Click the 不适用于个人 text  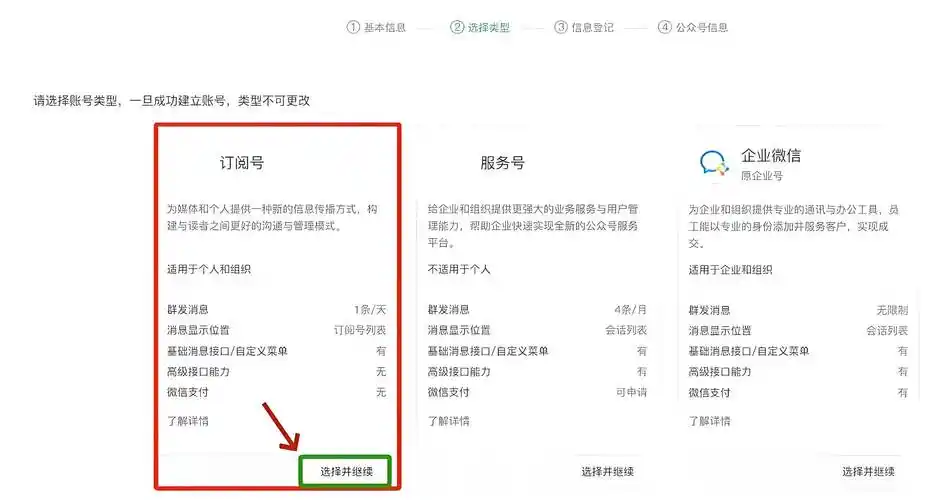coord(459,269)
